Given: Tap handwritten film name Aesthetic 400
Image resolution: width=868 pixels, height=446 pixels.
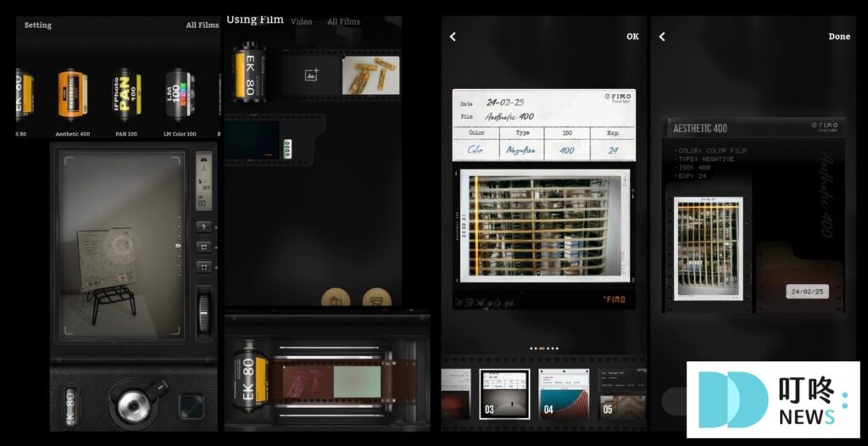Looking at the screenshot, I should coord(509,116).
